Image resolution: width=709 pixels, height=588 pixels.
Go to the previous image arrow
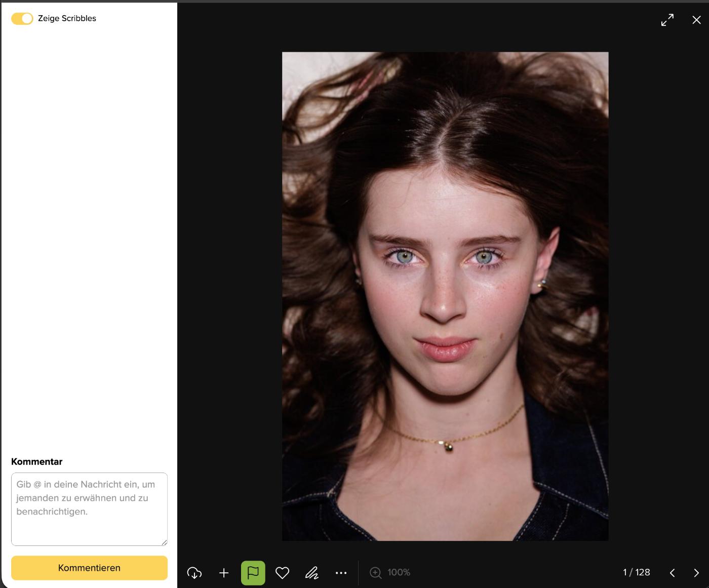click(673, 573)
